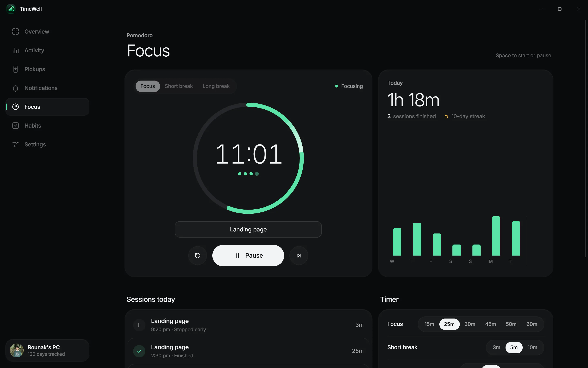588x368 pixels.
Task: Set focus duration to 15m
Action: tap(429, 324)
